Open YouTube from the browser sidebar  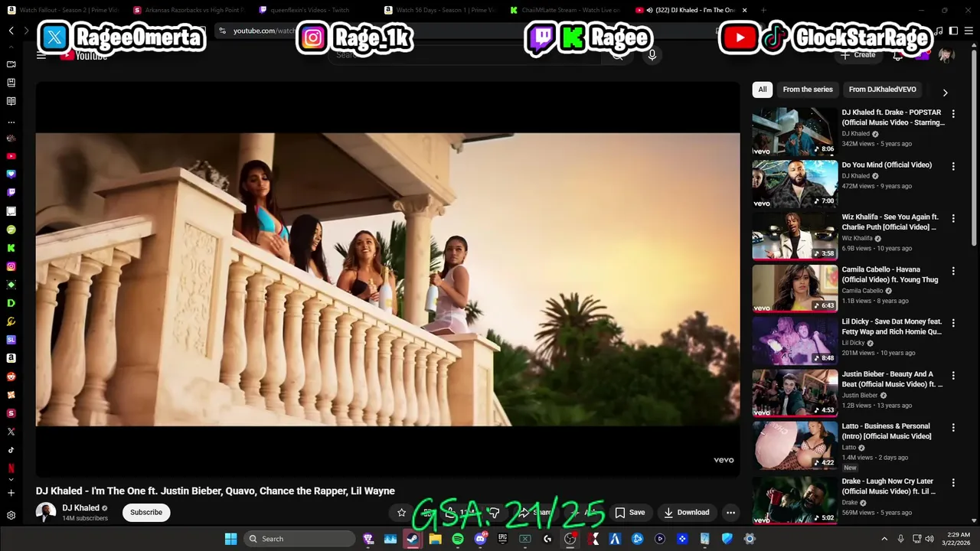point(11,156)
